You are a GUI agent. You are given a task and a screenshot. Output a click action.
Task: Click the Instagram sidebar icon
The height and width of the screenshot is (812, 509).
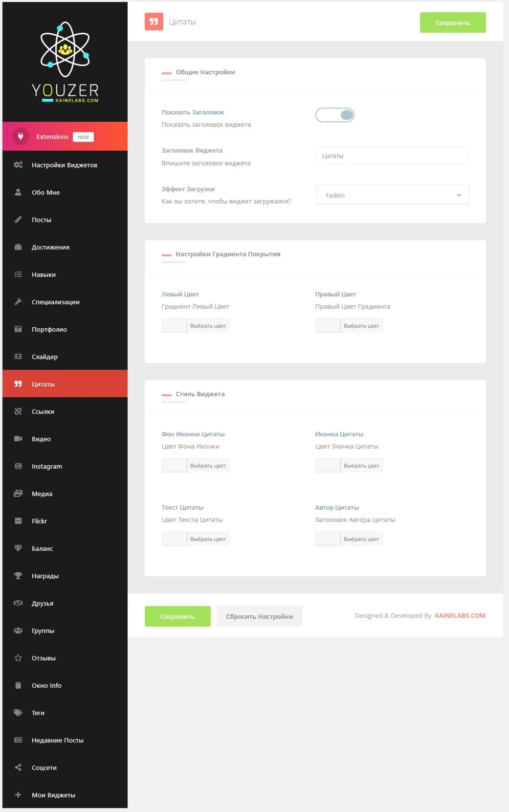click(x=18, y=466)
